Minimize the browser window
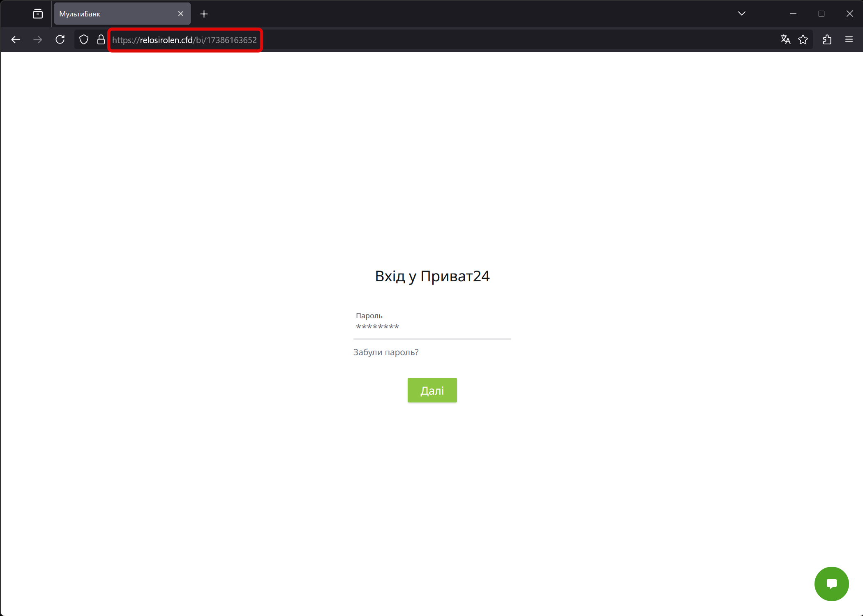This screenshot has width=863, height=616. 793,14
